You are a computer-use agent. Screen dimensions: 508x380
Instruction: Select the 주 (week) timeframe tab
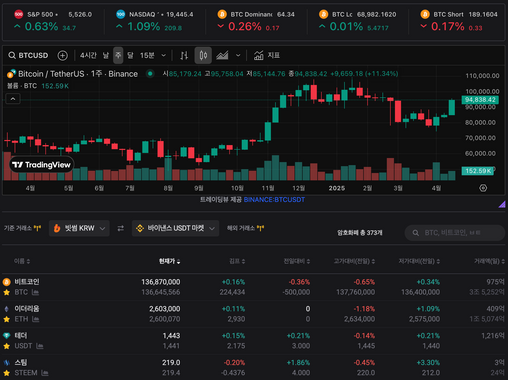118,55
